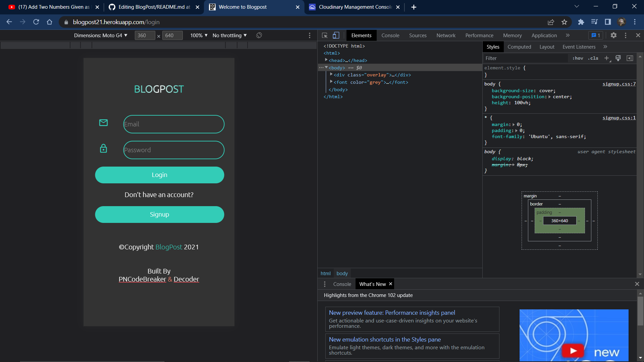Toggle the :hov element state panel

578,58
